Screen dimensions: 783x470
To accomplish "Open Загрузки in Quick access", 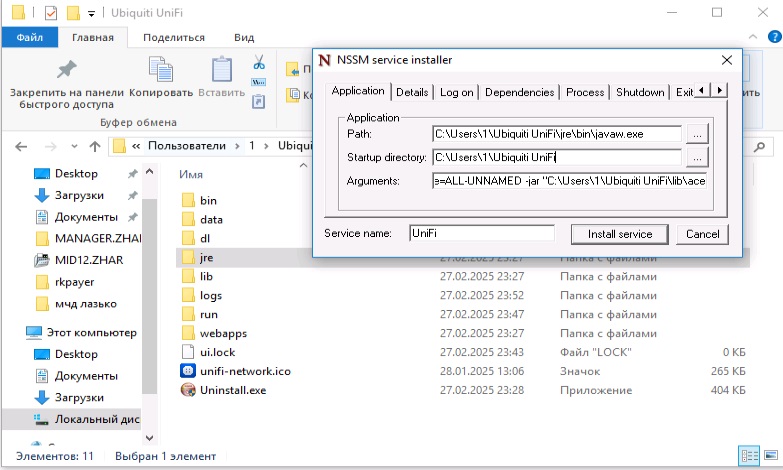I will pyautogui.click(x=79, y=195).
